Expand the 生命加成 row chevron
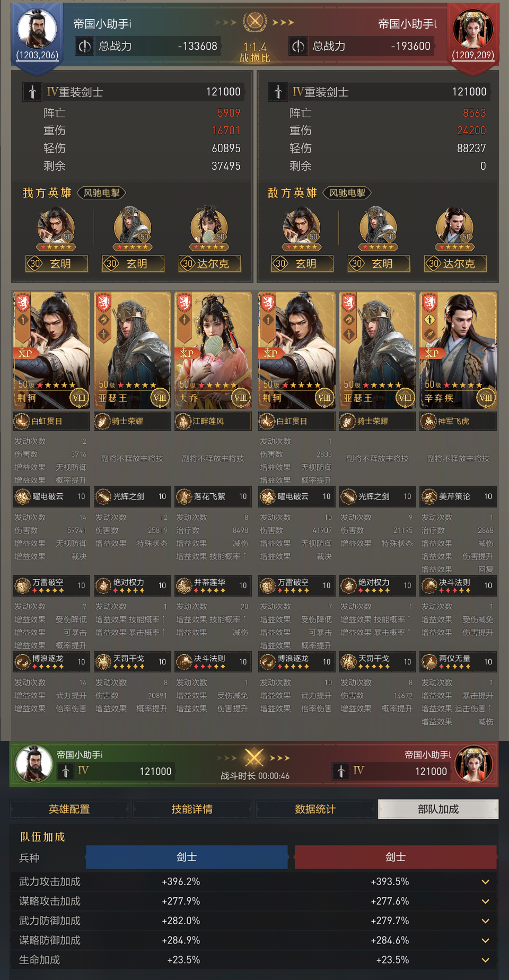The width and height of the screenshot is (509, 980). (x=485, y=960)
